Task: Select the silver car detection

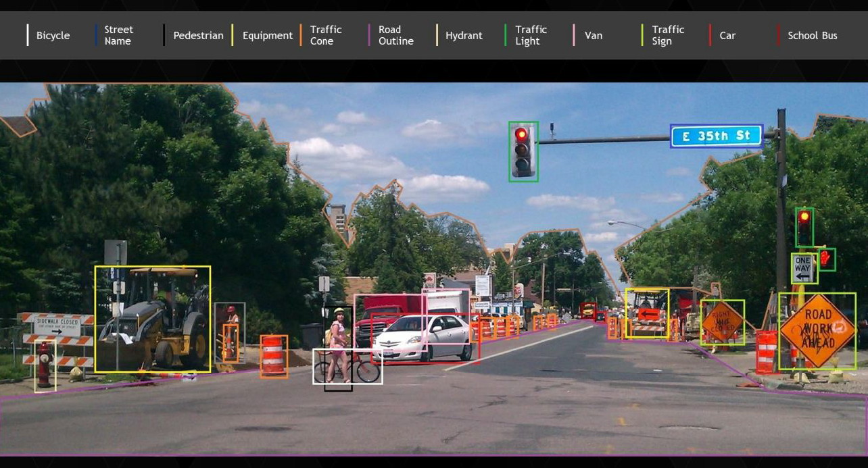Action: (424, 337)
